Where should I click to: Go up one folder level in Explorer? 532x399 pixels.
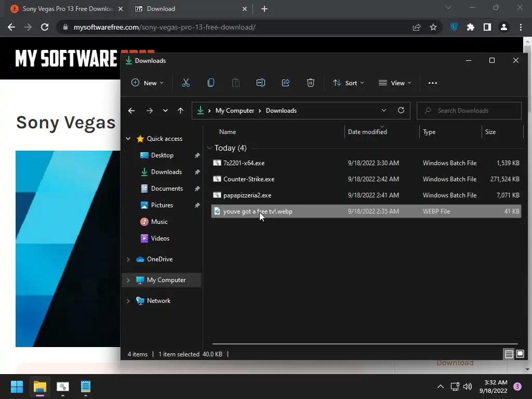pyautogui.click(x=180, y=111)
